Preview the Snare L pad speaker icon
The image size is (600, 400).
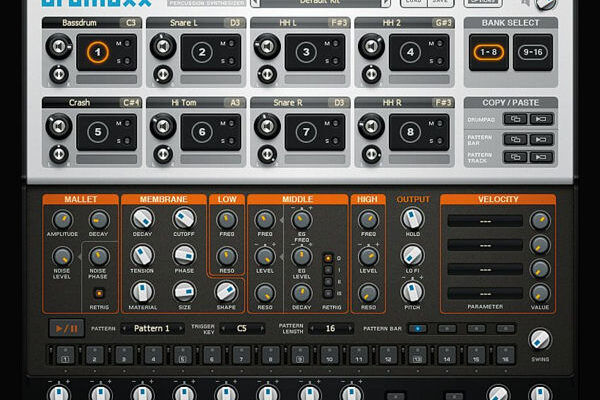pyautogui.click(x=163, y=46)
